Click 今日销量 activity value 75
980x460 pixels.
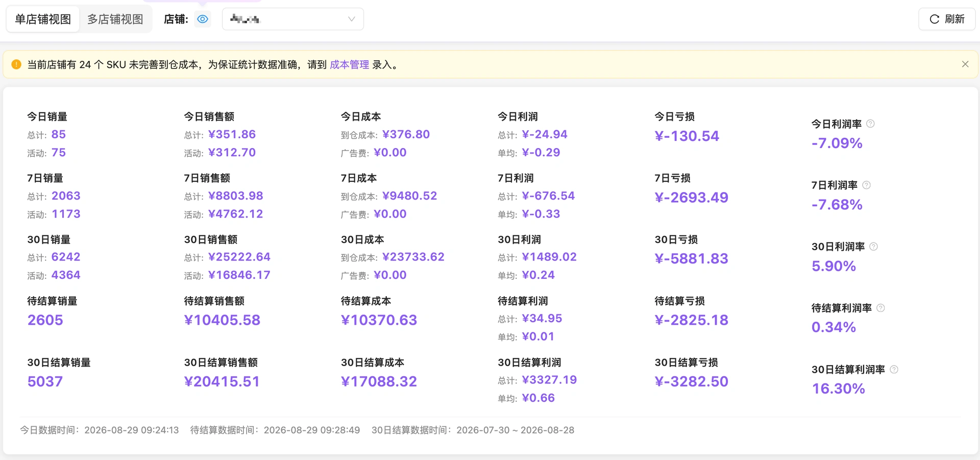(x=59, y=153)
